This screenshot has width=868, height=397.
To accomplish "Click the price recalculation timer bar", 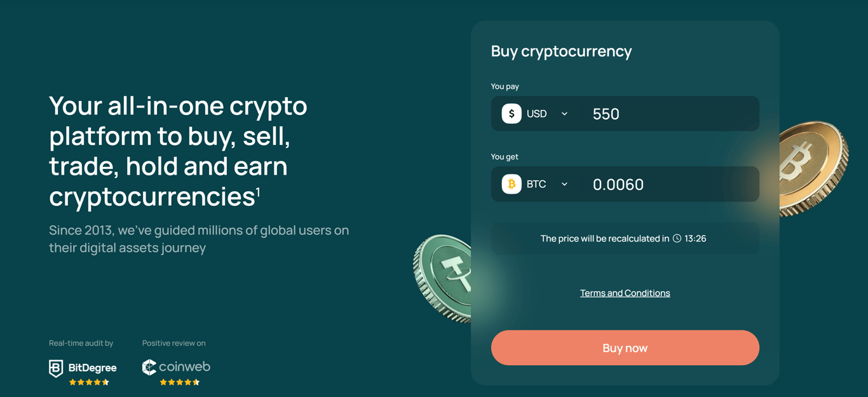I will (x=625, y=238).
